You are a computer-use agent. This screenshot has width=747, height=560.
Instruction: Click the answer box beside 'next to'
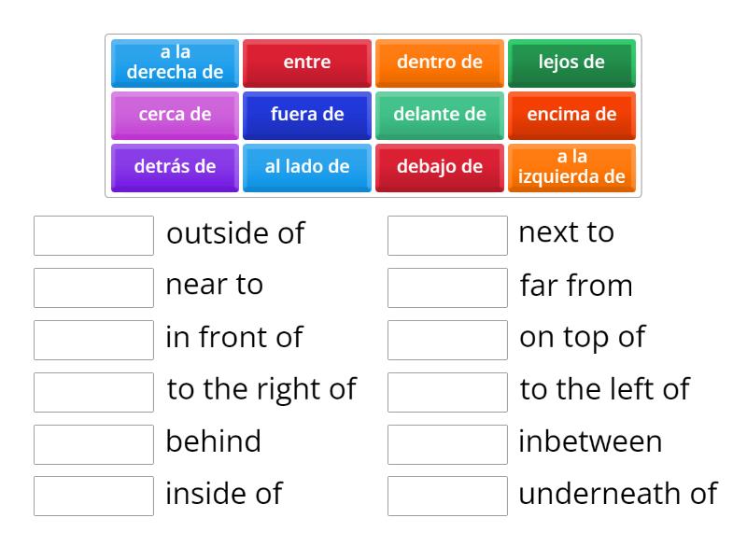(x=446, y=233)
